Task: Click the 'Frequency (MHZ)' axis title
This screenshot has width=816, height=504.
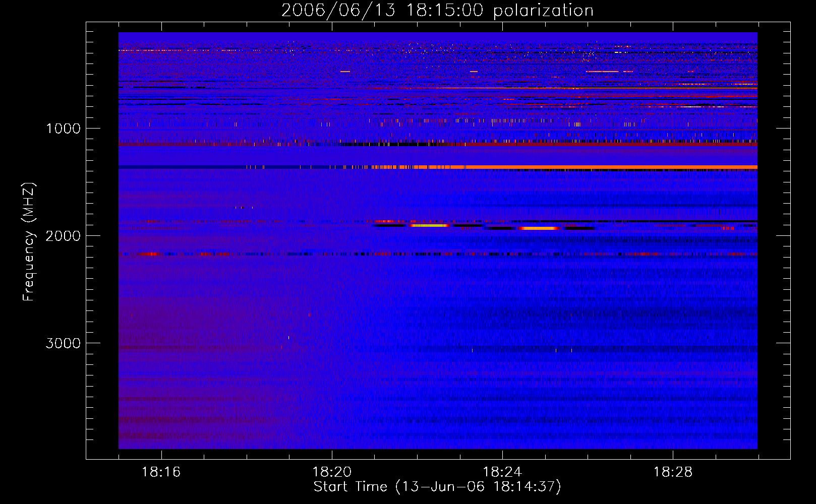Action: click(29, 242)
